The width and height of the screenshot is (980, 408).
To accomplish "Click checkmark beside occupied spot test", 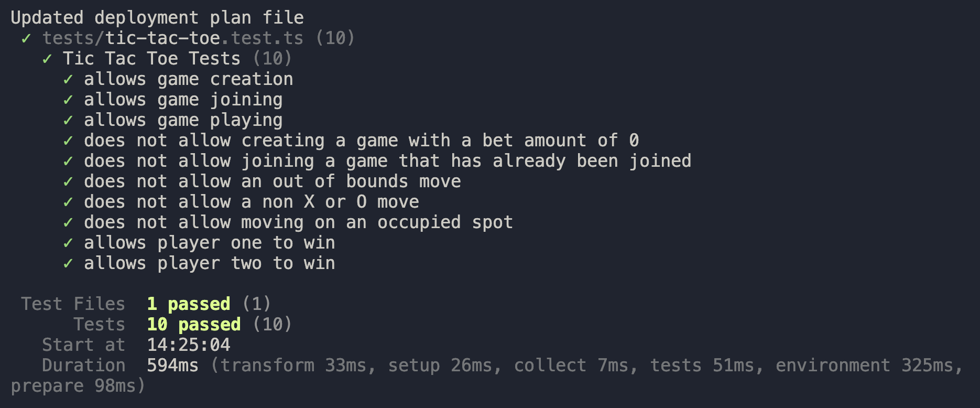I will pyautogui.click(x=68, y=223).
